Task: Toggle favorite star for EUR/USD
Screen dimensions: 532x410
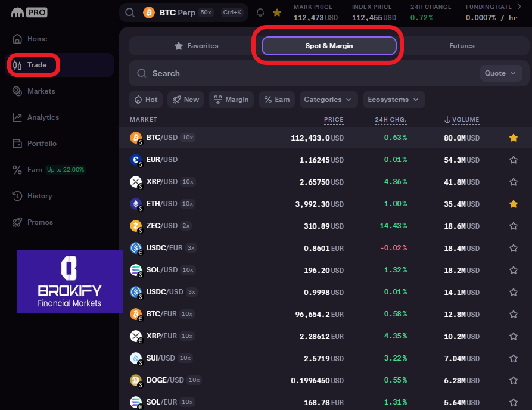Action: 513,160
